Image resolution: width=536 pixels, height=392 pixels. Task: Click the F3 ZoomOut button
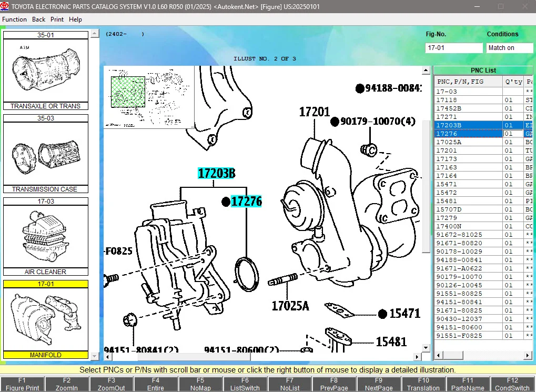point(111,384)
